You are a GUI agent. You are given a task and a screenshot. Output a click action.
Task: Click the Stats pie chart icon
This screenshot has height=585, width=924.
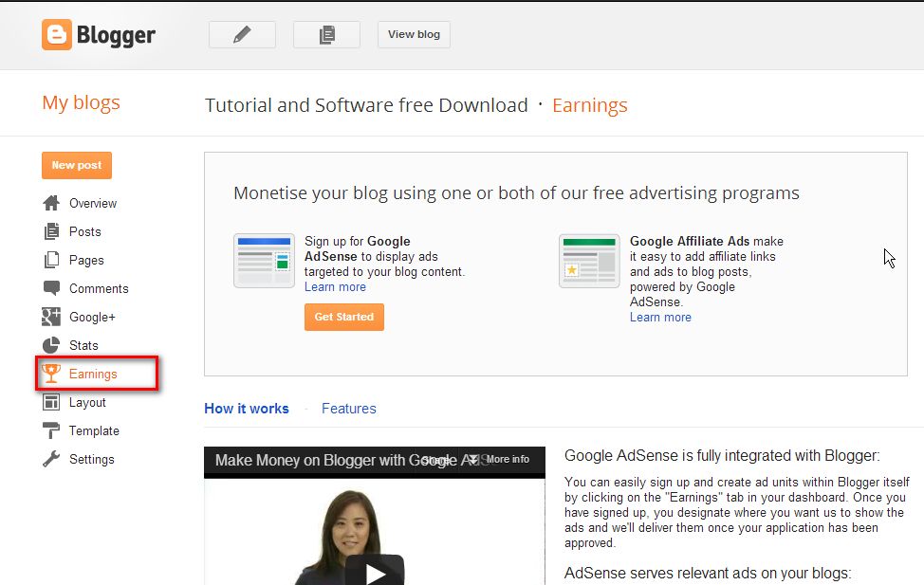point(51,345)
